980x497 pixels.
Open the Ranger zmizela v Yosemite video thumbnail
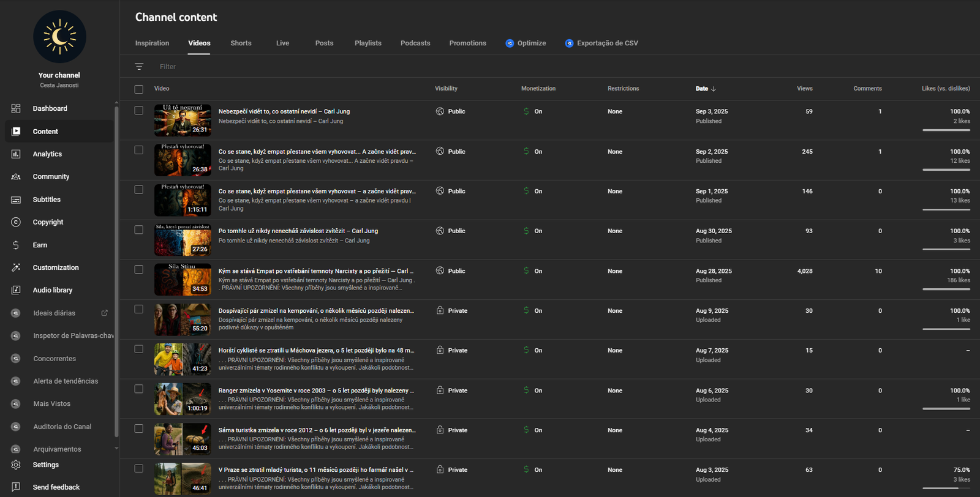tap(183, 399)
